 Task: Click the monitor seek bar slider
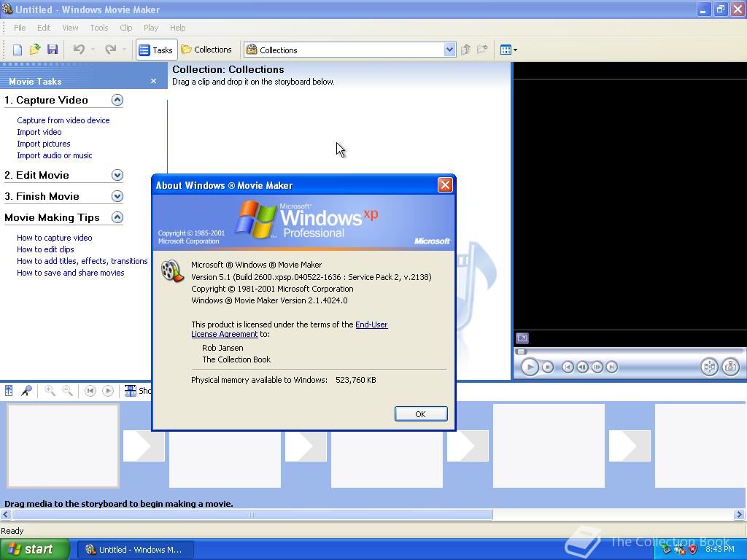click(x=522, y=351)
